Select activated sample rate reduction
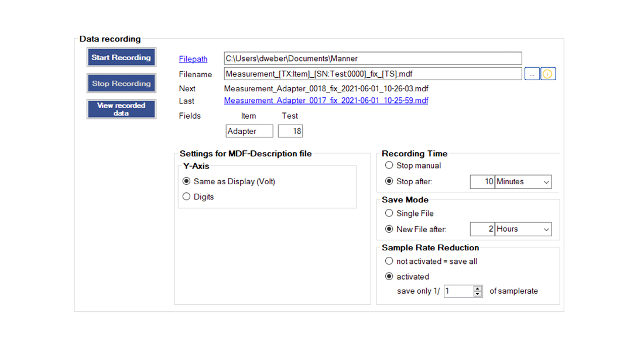The image size is (644, 351). pyautogui.click(x=389, y=277)
